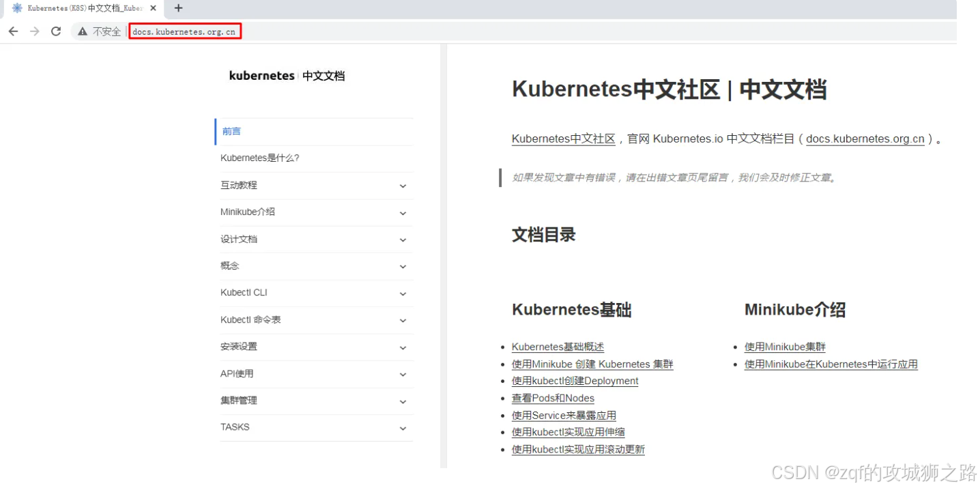Close the Kubernetes docs browser tab
The image size is (980, 490).
(x=154, y=8)
